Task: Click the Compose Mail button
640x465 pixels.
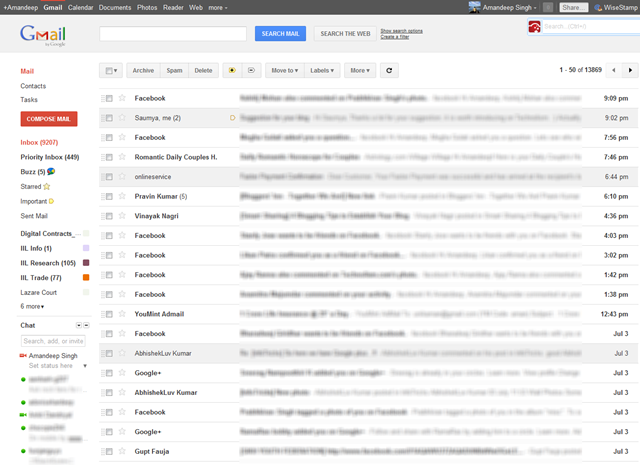Action: point(49,119)
